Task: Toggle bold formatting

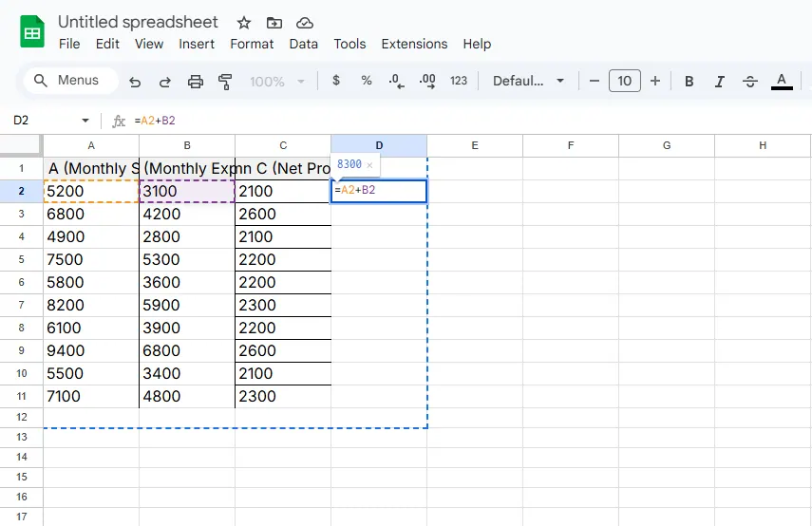Action: (x=689, y=82)
